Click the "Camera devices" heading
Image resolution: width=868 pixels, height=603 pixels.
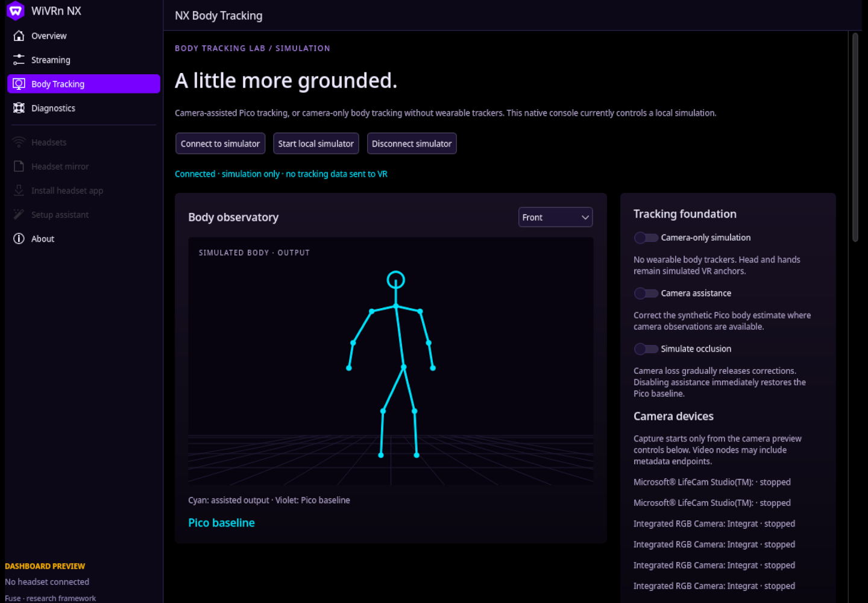[673, 416]
